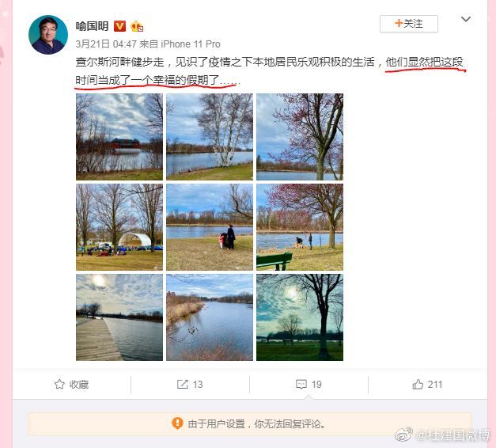Click the orange V verification badge
496x448 pixels.
pyautogui.click(x=119, y=26)
